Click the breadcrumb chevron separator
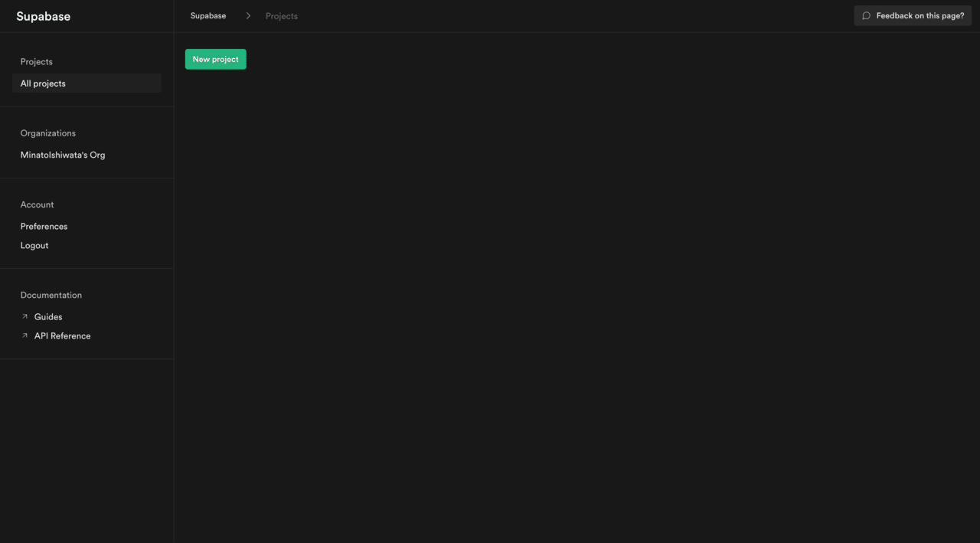This screenshot has width=980, height=543. pyautogui.click(x=248, y=16)
